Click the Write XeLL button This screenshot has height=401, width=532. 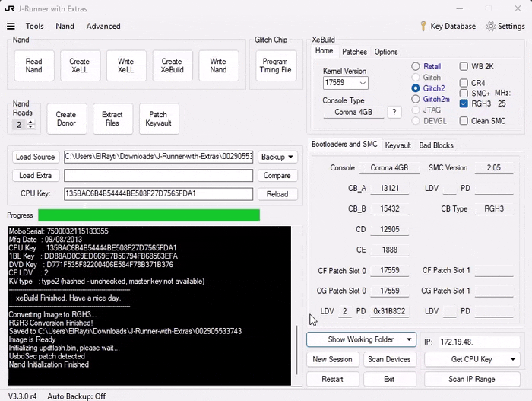126,65
